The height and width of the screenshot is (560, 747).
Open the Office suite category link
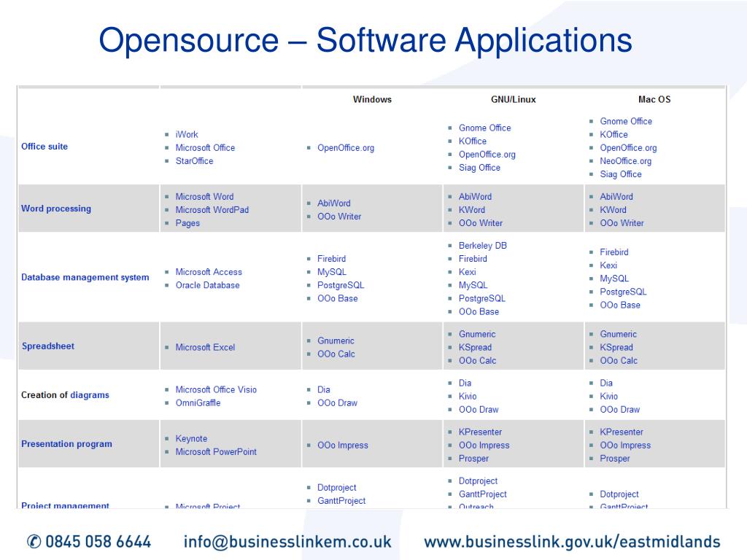point(44,147)
